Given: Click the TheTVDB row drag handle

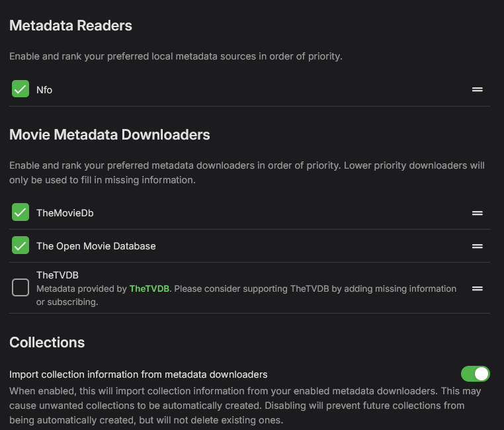Looking at the screenshot, I should coord(477,288).
